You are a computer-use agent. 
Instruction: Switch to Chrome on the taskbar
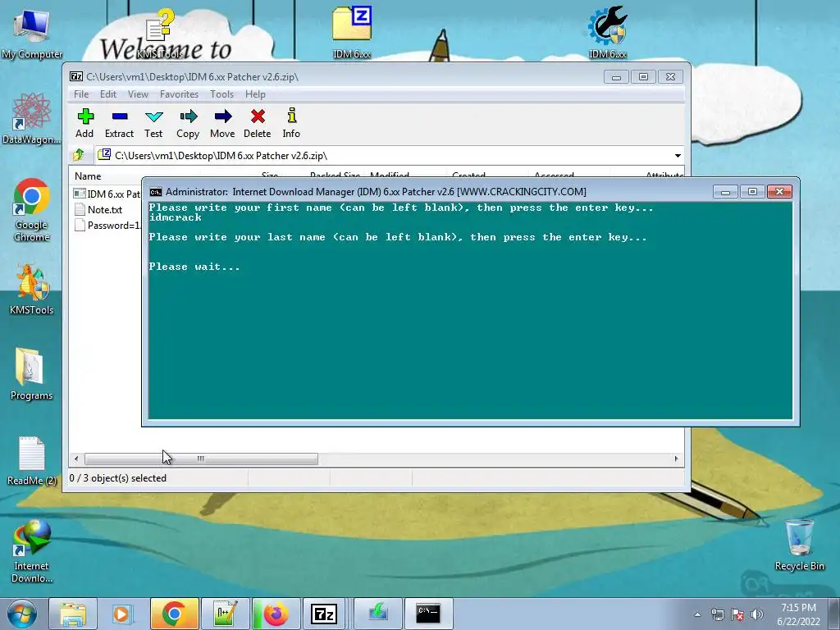coord(174,614)
